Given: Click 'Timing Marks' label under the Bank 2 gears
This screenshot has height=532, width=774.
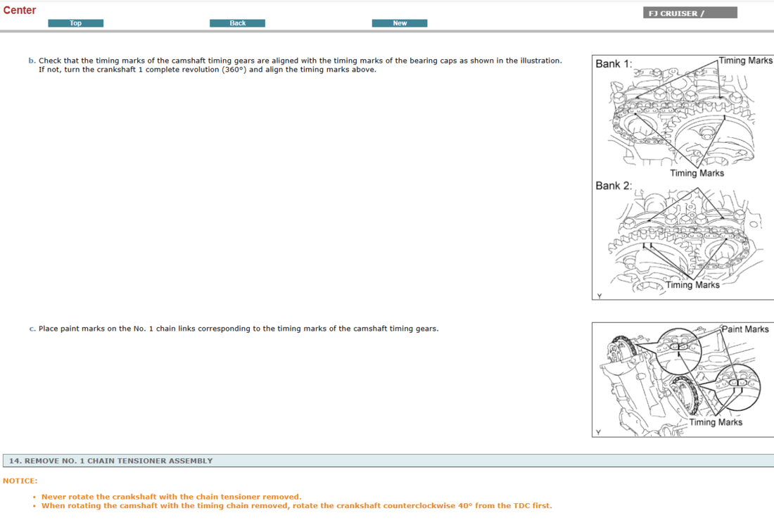Looking at the screenshot, I should pos(693,285).
